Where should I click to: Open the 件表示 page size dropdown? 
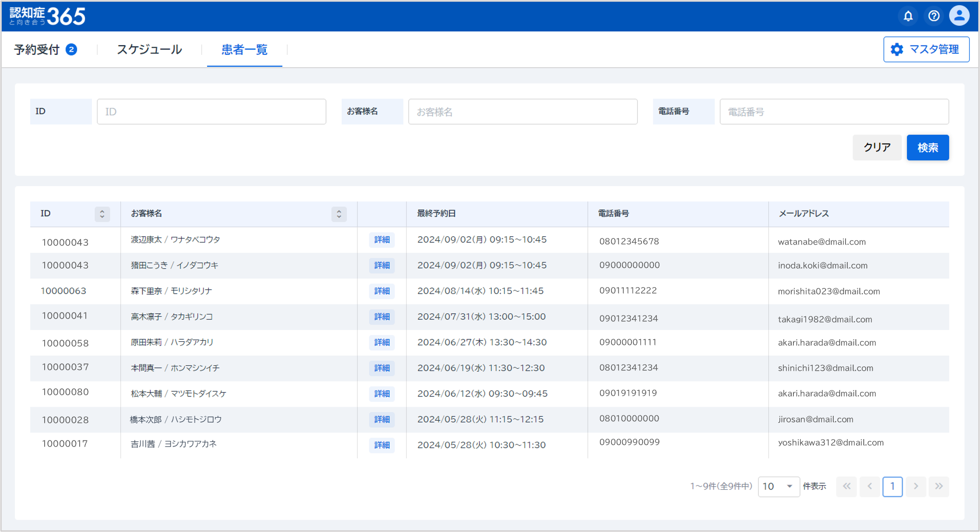click(x=778, y=486)
